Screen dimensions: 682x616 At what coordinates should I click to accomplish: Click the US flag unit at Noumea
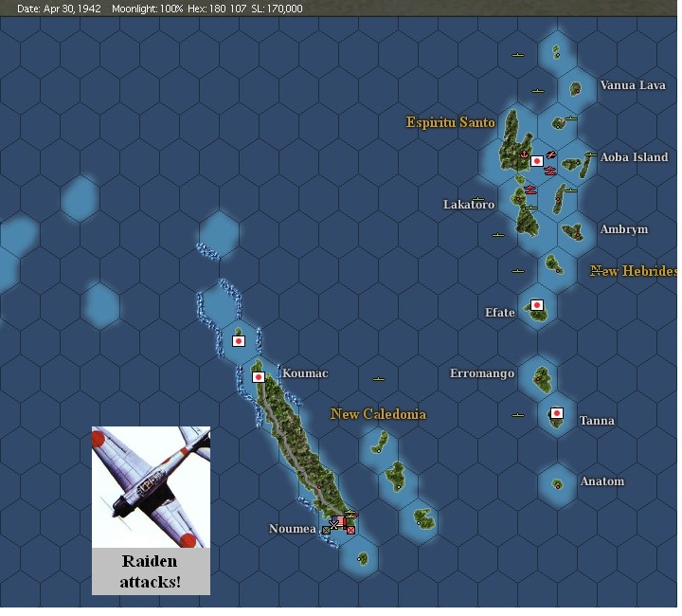(339, 521)
